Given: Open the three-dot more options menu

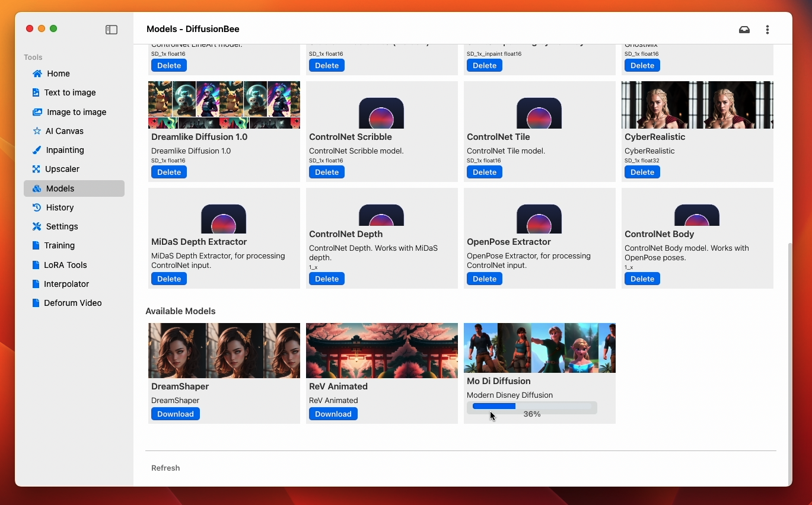Looking at the screenshot, I should [768, 30].
